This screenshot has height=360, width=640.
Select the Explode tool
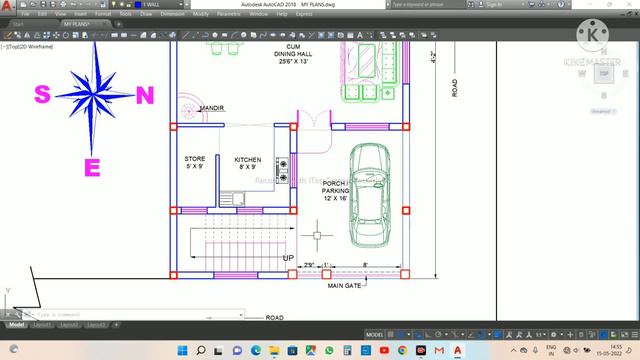click(173, 36)
